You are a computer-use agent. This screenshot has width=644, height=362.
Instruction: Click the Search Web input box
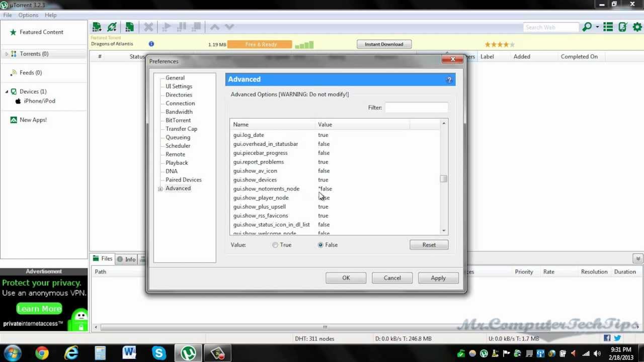point(551,27)
